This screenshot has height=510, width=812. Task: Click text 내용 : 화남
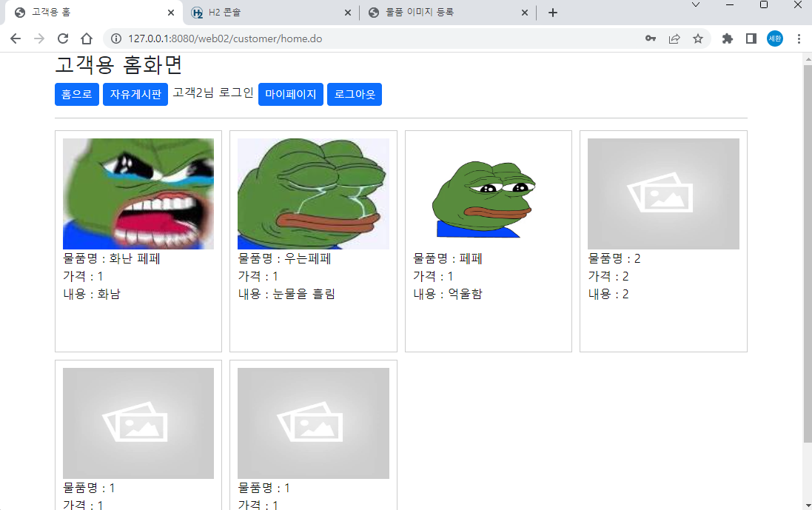tap(92, 294)
